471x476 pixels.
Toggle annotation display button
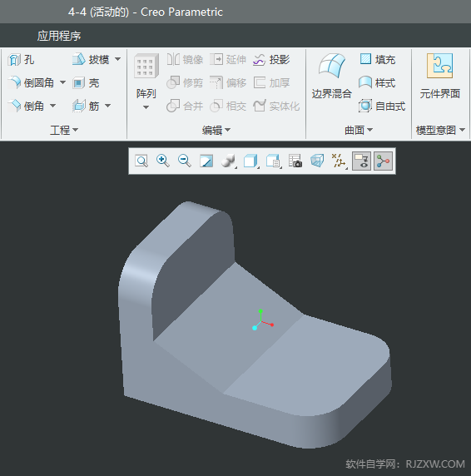tap(361, 161)
